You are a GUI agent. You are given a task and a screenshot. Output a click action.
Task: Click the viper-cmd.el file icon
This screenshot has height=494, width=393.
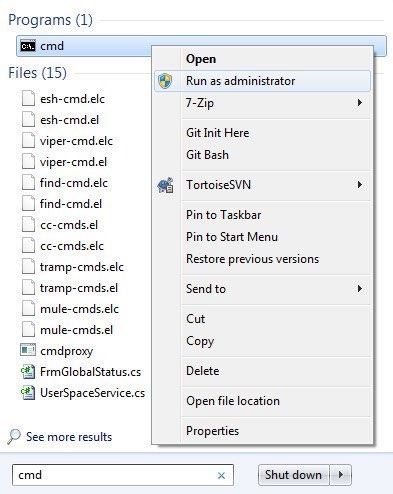(28, 162)
